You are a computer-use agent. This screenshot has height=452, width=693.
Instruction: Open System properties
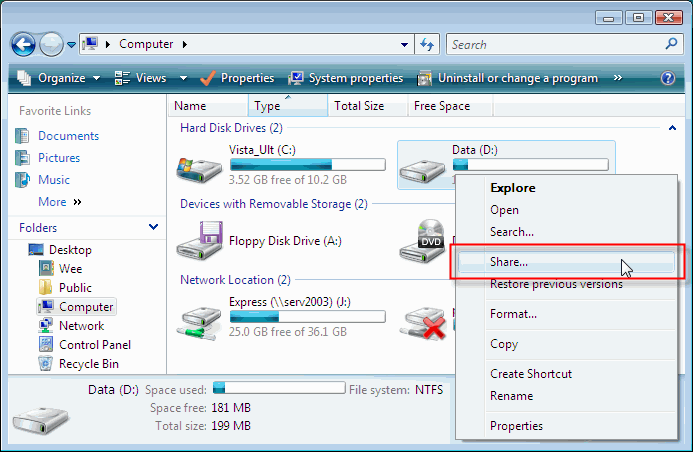[346, 78]
